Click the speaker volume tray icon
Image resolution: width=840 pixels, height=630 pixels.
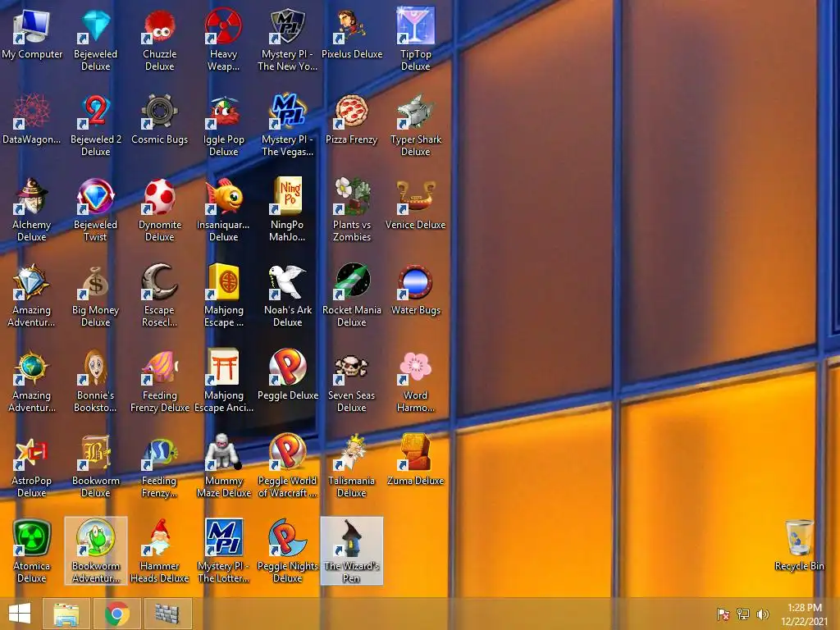coord(762,614)
